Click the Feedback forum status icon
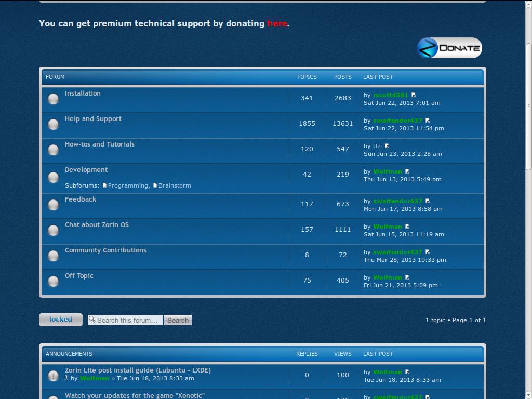Viewport: 532px width, 399px height. point(53,205)
